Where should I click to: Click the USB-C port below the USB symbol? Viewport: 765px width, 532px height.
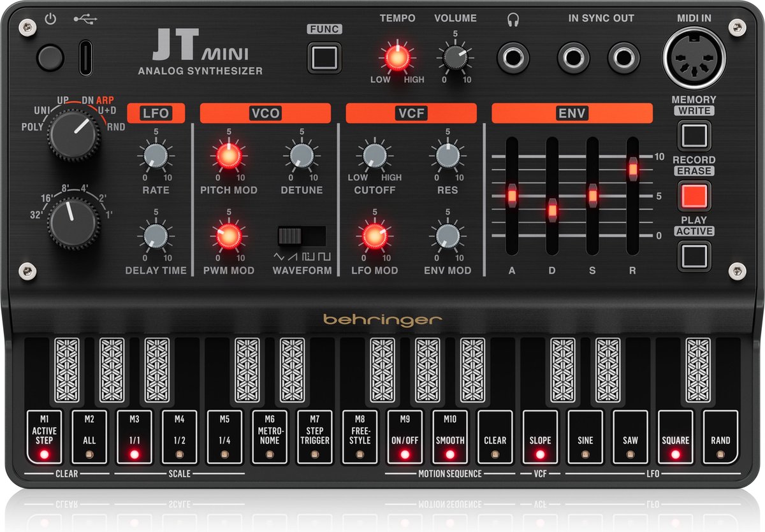(x=85, y=58)
